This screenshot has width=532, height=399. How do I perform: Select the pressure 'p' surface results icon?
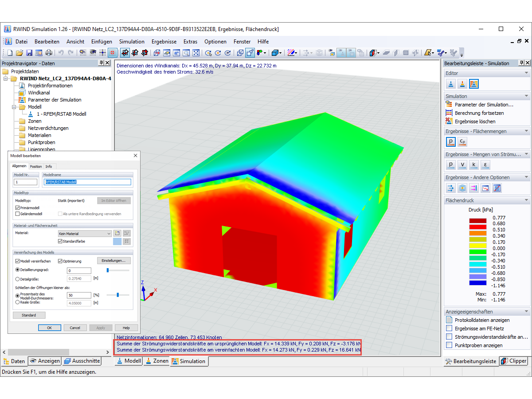click(x=451, y=142)
